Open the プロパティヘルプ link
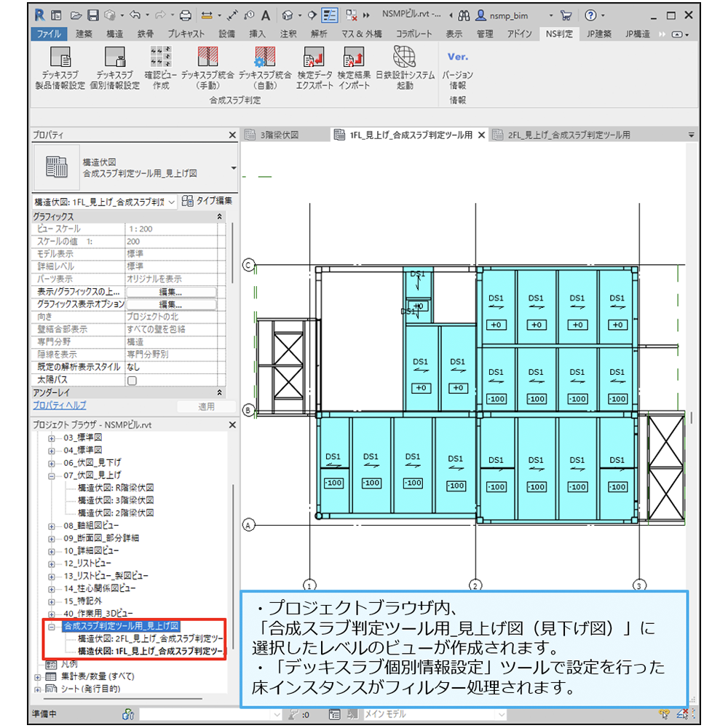 [x=60, y=405]
